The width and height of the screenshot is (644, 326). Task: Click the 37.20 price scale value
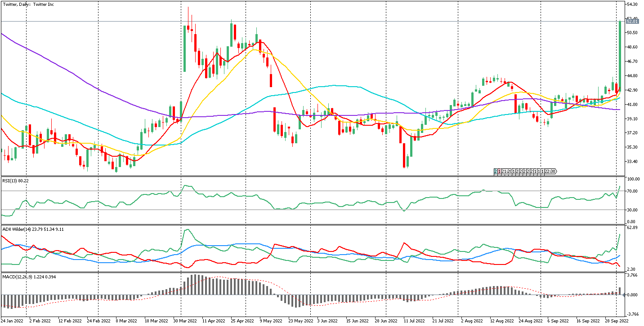coord(632,133)
